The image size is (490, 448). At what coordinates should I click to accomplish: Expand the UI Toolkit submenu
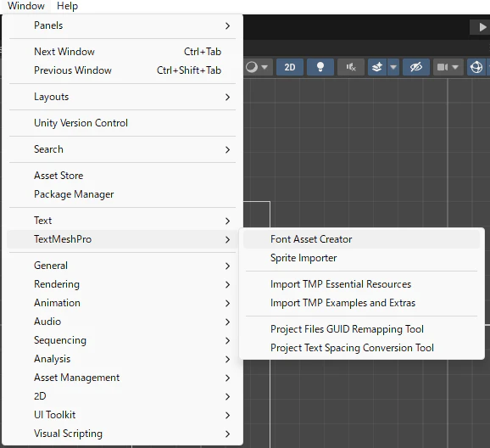tap(122, 415)
